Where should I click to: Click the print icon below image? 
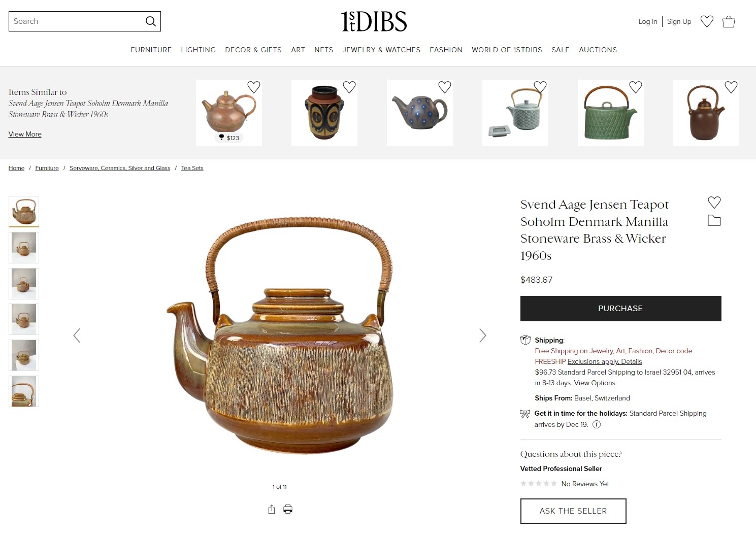288,509
